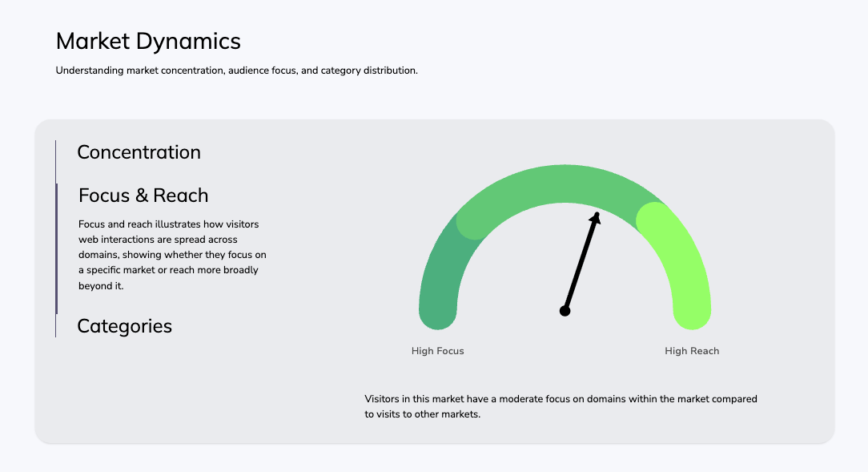Click the "High Reach" gauge label
868x472 pixels.
point(692,351)
